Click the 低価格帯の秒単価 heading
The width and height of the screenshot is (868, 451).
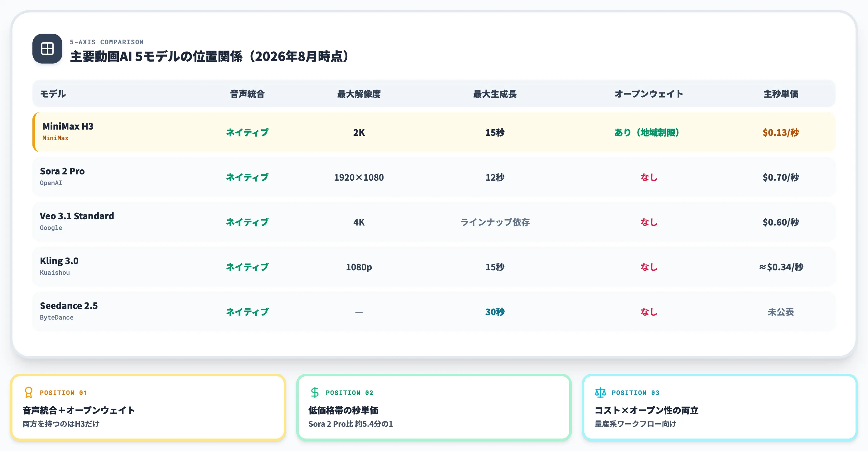[x=343, y=410]
